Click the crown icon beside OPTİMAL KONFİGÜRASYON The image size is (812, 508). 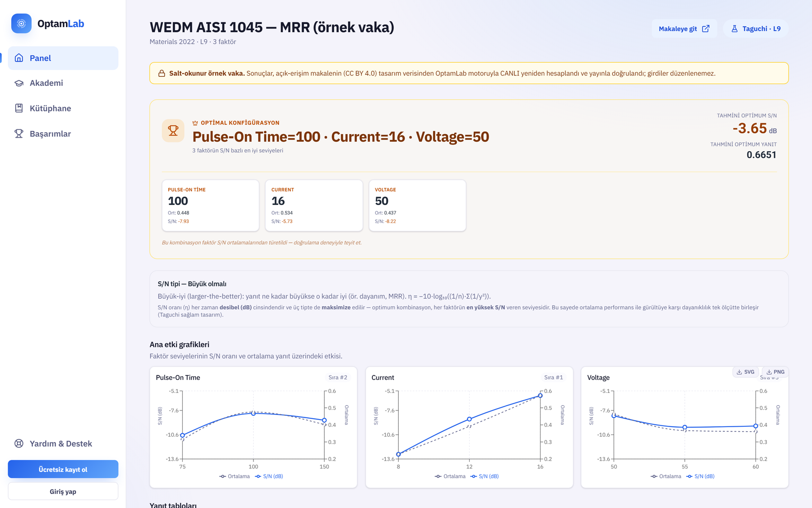pos(195,123)
